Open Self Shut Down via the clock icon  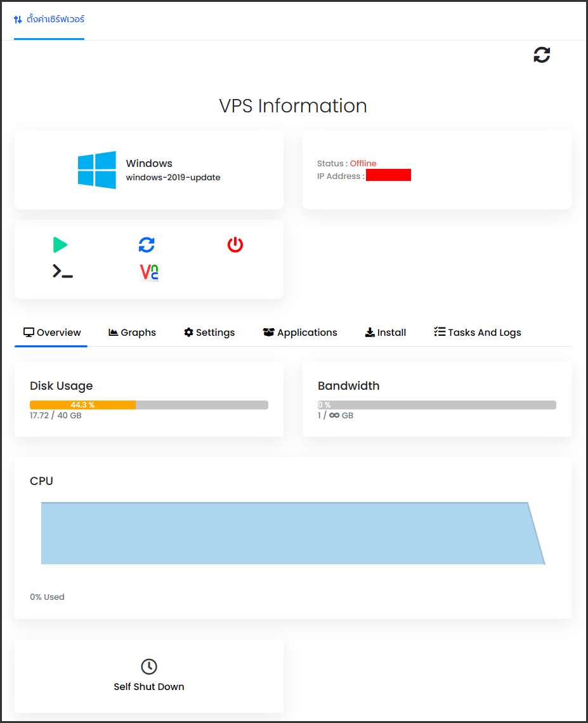click(x=148, y=667)
